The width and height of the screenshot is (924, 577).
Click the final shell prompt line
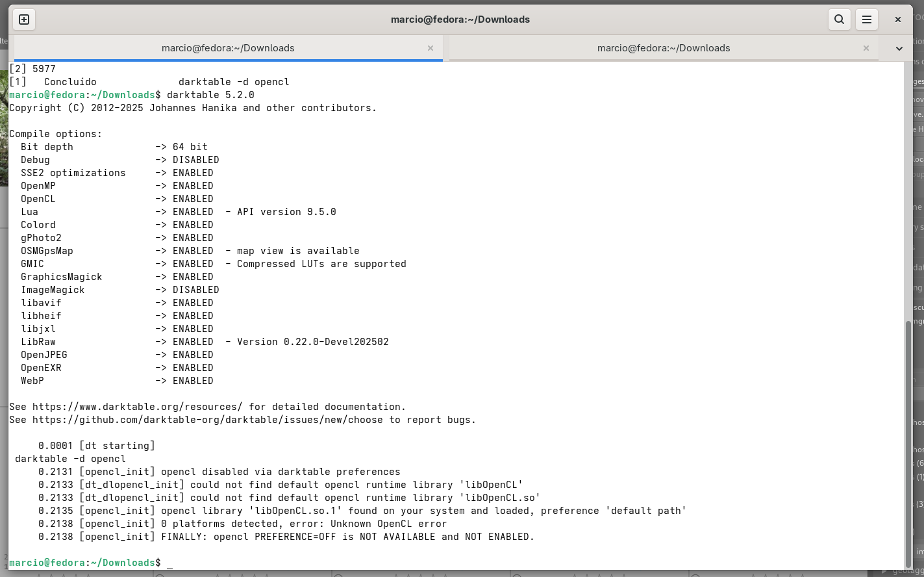click(91, 563)
